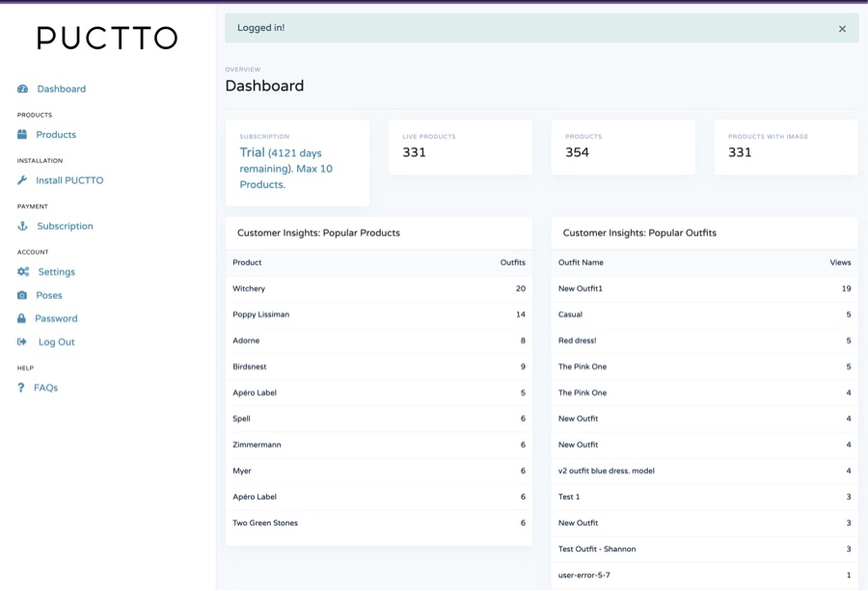Open the Products menu link
This screenshot has width=868, height=591.
tap(56, 134)
